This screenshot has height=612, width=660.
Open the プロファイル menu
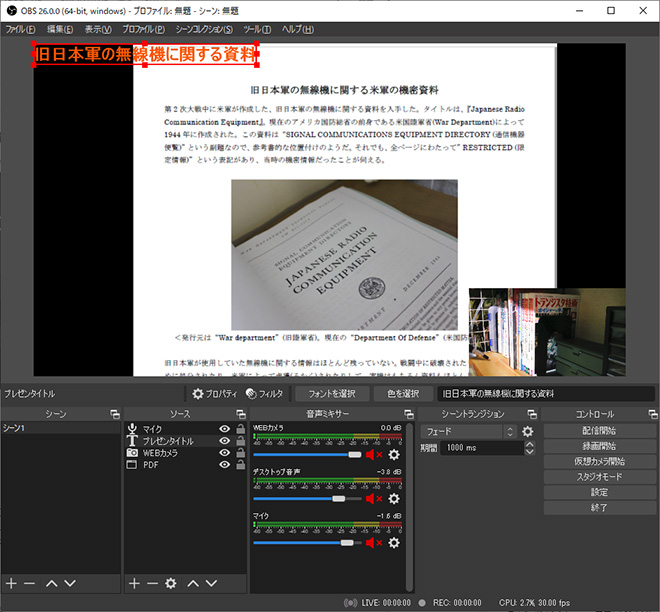click(144, 29)
